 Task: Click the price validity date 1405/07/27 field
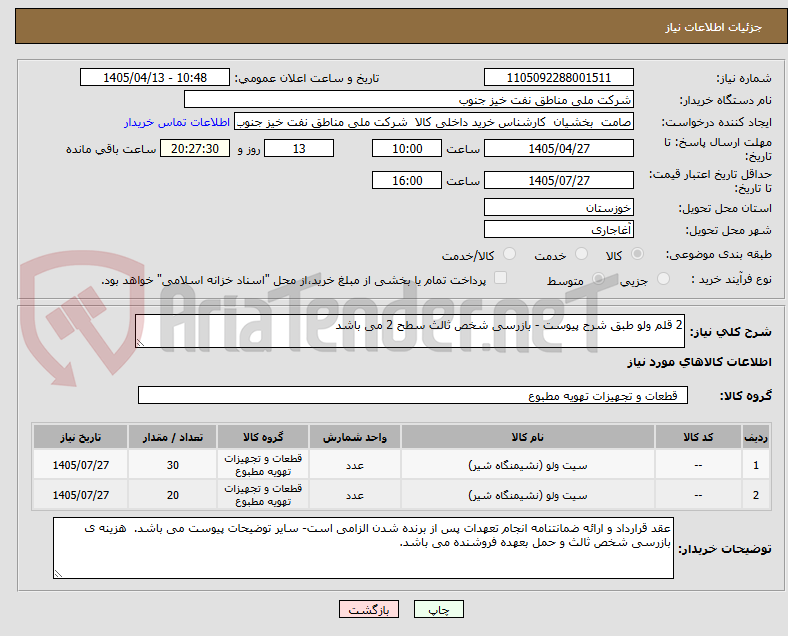pyautogui.click(x=558, y=180)
